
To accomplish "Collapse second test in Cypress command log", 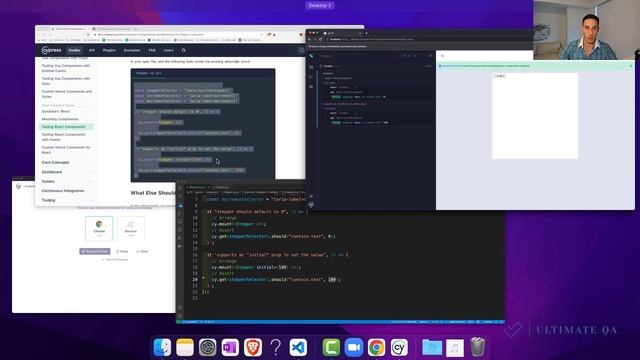I will coord(345,104).
